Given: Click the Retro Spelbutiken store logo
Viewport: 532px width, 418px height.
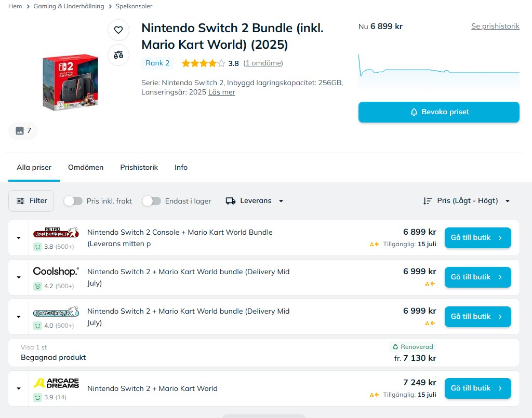Looking at the screenshot, I should pyautogui.click(x=56, y=233).
